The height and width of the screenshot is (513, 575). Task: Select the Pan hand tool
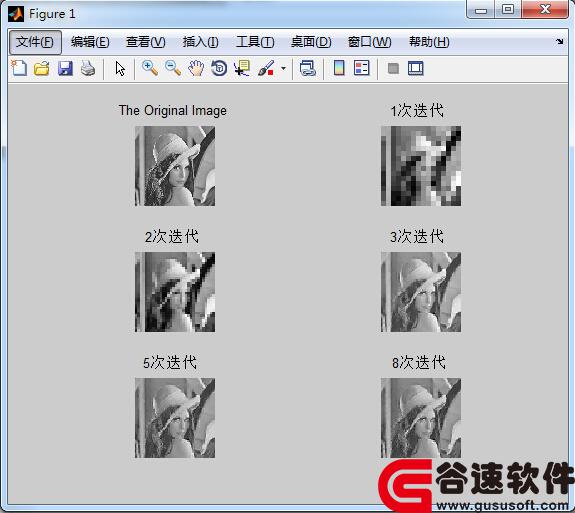coord(196,68)
